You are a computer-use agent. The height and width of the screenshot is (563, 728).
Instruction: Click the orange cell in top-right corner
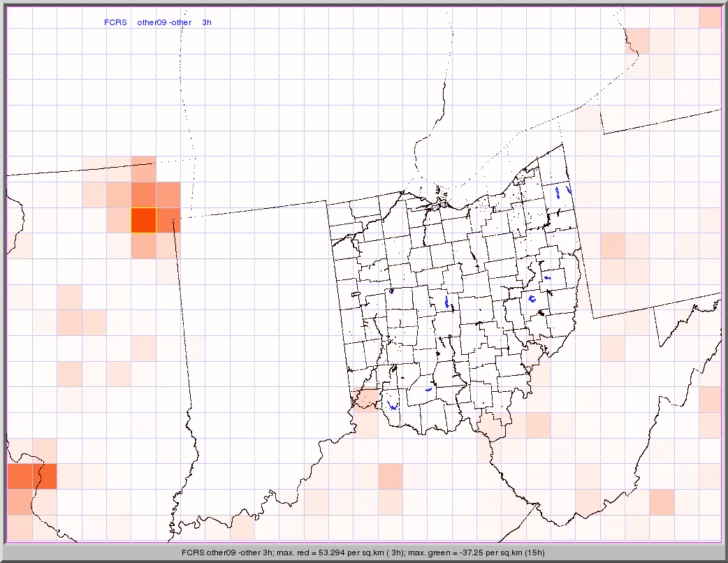(710, 17)
